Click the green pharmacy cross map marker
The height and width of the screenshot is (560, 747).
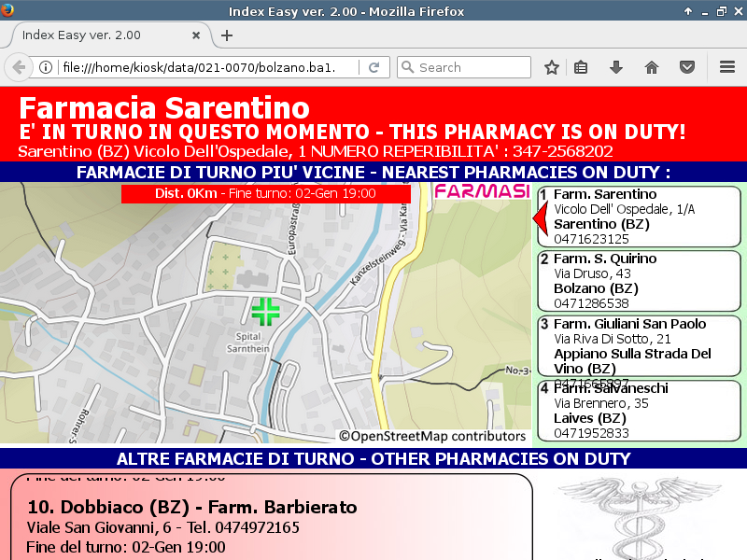[265, 311]
